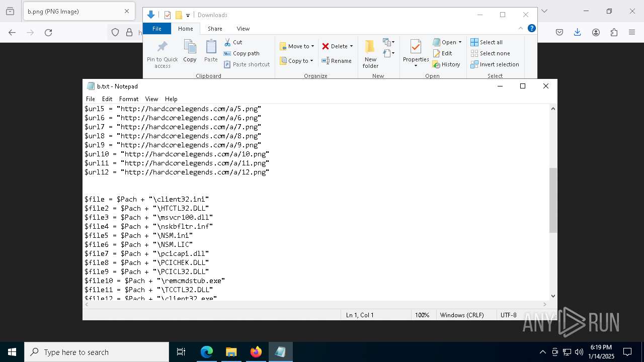Open the Properties icon in ribbon
Viewport: 644px width, 362px height.
tap(416, 47)
